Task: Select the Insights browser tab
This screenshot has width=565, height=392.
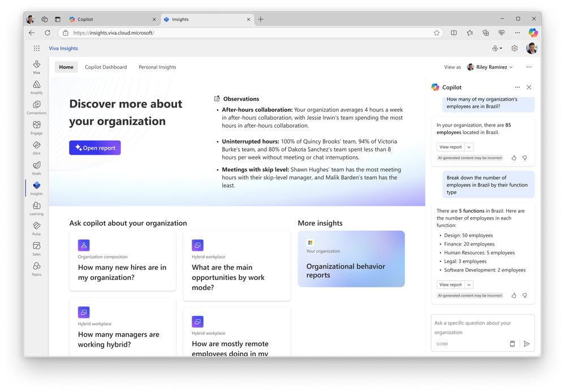Action: 207,19
